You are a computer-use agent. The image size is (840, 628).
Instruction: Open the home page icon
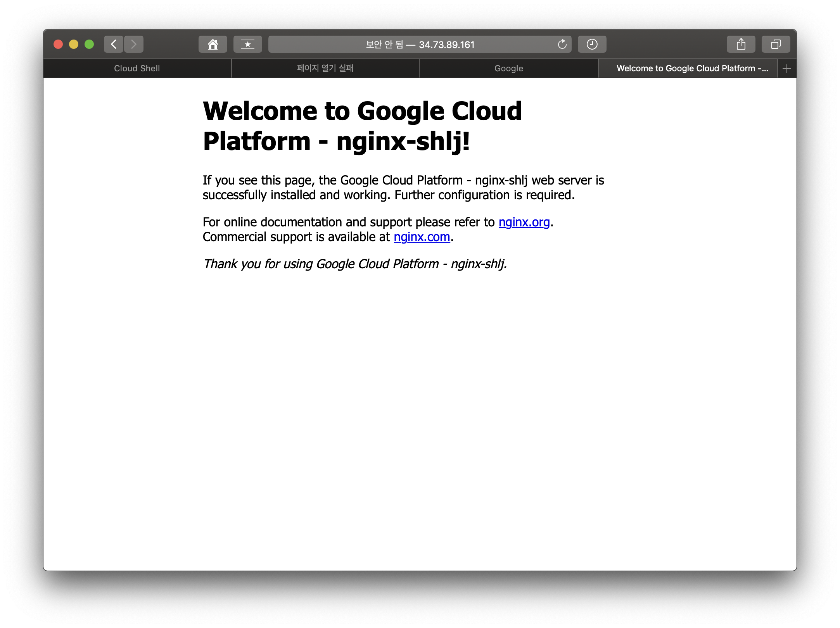[213, 44]
